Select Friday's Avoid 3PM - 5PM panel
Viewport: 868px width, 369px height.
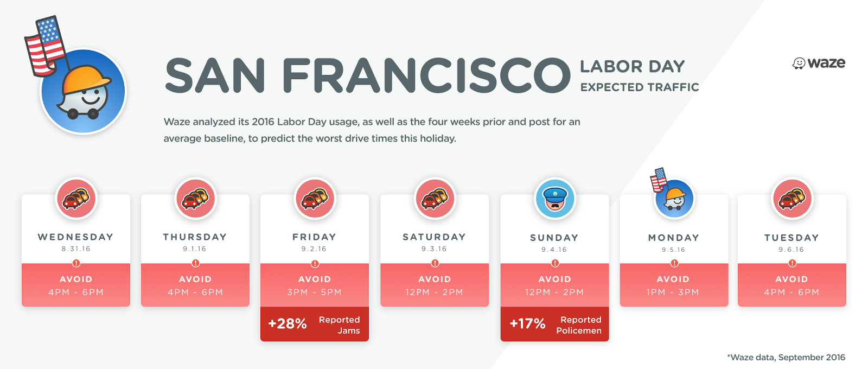point(315,285)
